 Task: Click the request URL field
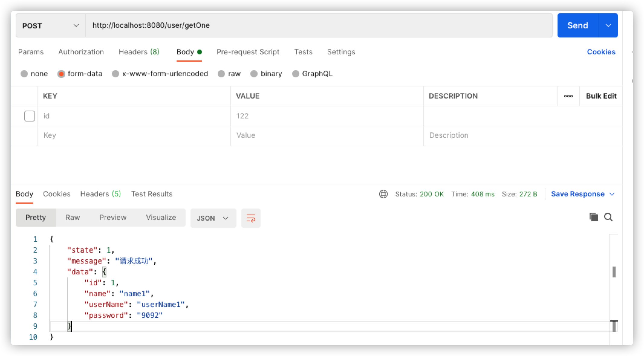[x=319, y=25]
